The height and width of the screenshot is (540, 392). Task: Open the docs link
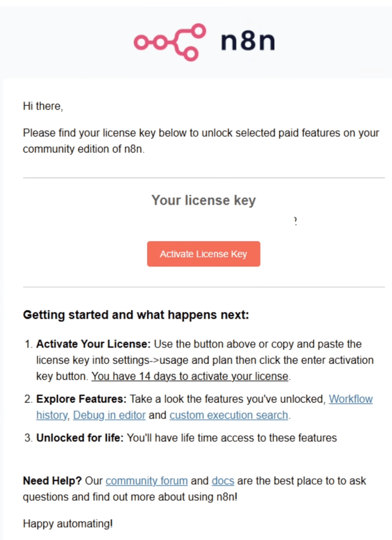[x=223, y=481]
